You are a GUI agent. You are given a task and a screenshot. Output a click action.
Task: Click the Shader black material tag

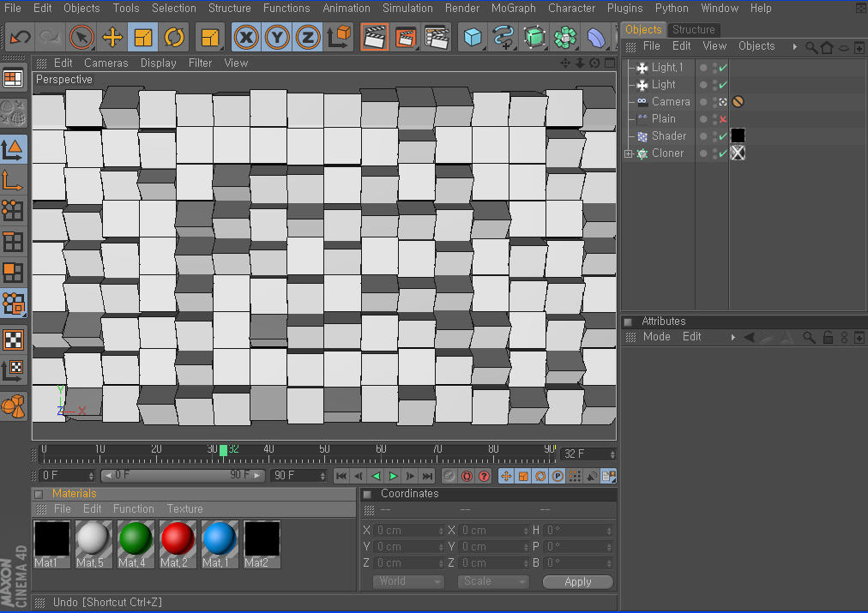tap(738, 136)
